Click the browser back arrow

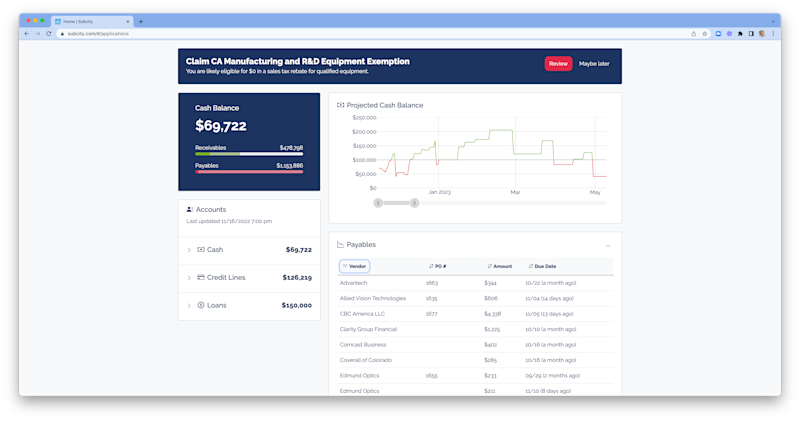(27, 34)
